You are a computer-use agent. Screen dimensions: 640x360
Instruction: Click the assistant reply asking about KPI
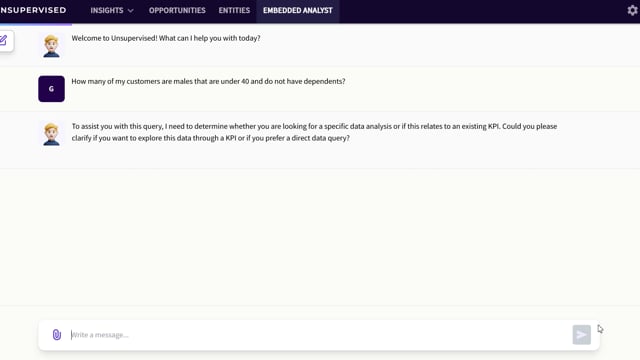click(314, 132)
